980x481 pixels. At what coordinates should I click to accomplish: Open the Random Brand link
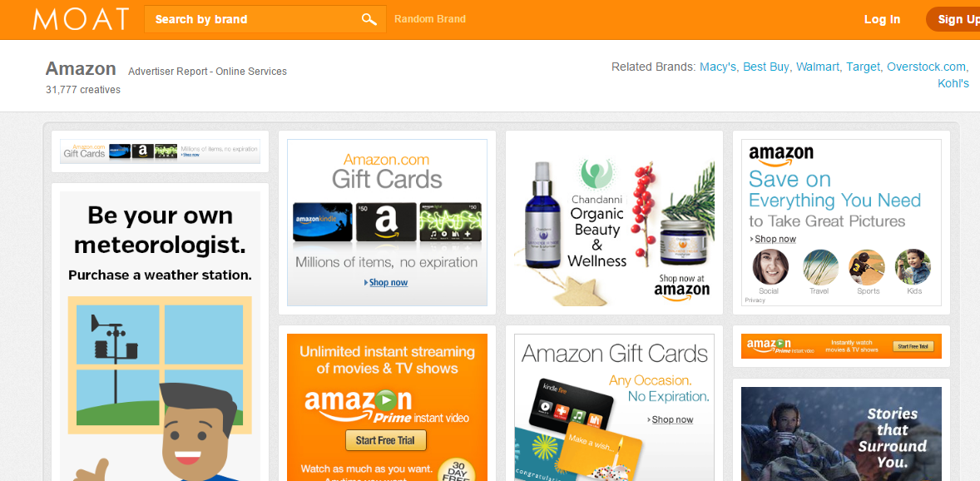pos(430,19)
